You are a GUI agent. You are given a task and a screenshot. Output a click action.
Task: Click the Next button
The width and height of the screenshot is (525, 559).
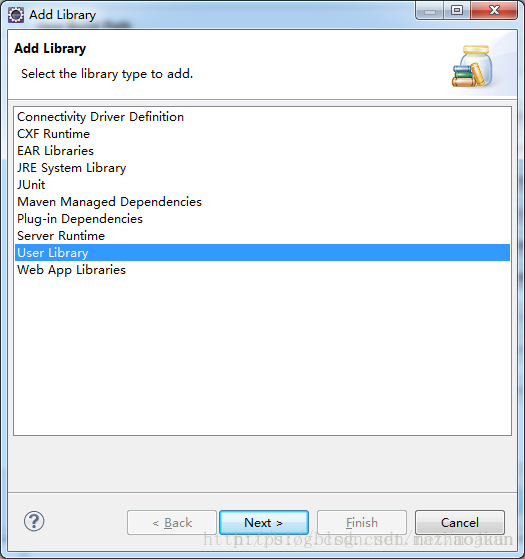[264, 523]
